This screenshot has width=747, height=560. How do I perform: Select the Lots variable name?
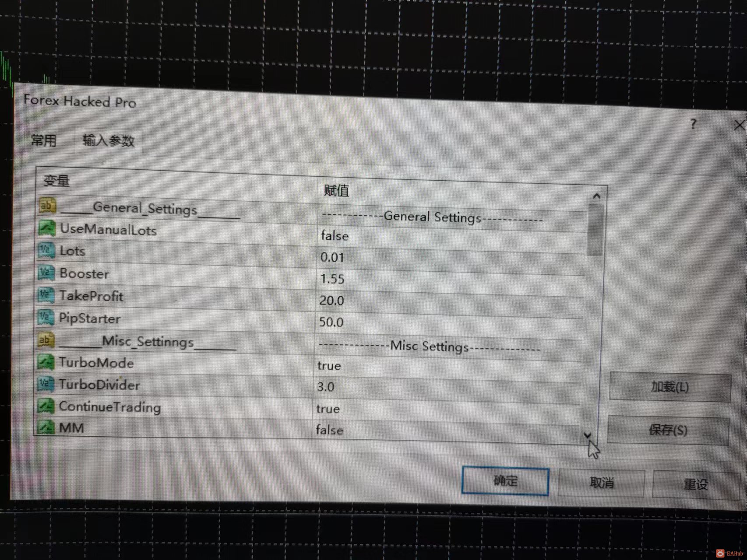click(72, 251)
